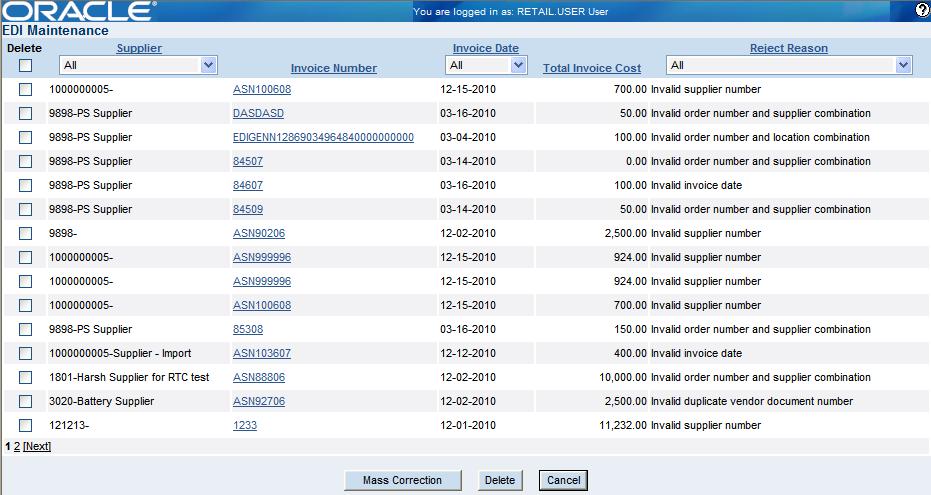Sort by Invoice Number column header
This screenshot has width=931, height=495.
click(x=334, y=68)
